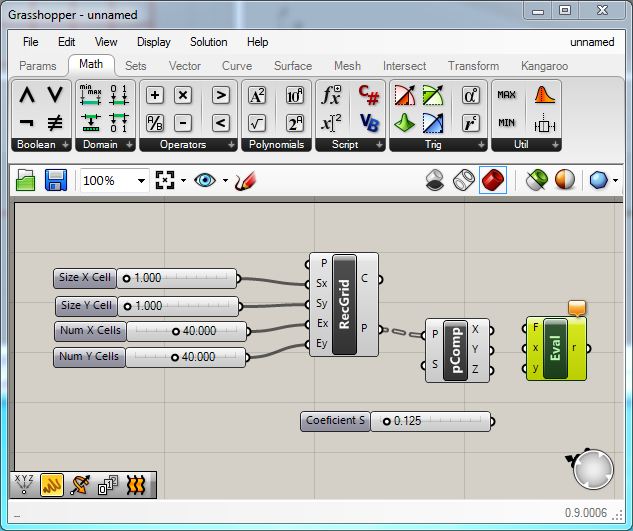
Task: Choose the Power of 10 icon
Action: [295, 96]
